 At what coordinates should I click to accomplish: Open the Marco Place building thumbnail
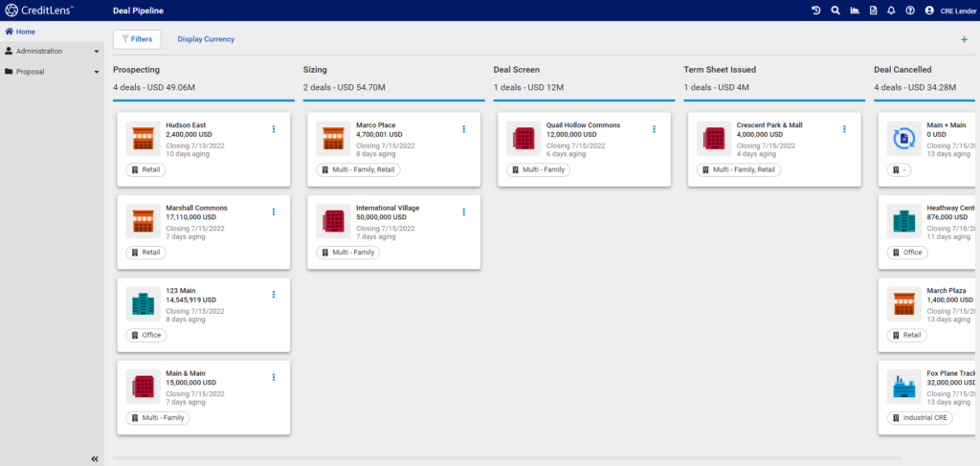click(334, 139)
